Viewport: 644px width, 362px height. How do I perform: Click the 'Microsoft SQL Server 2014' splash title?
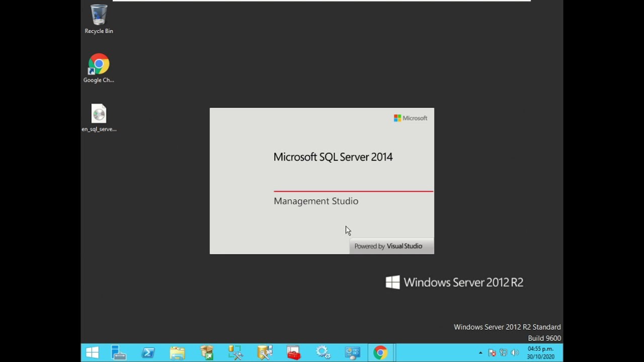click(333, 157)
